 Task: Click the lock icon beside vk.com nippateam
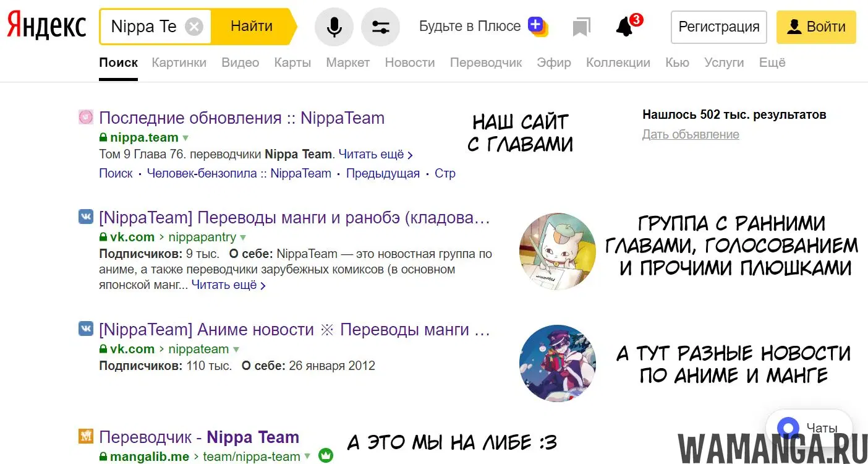pos(103,349)
